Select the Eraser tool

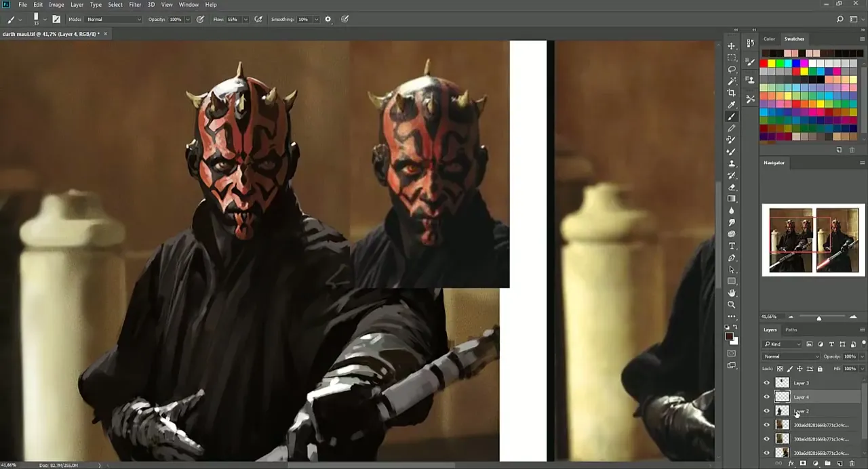pyautogui.click(x=732, y=187)
